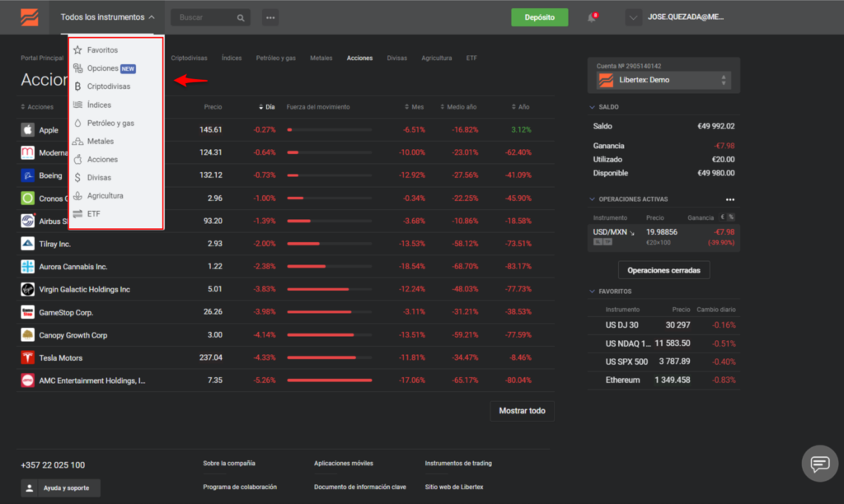Click the Apple stock logo
The image size is (844, 504).
pyautogui.click(x=27, y=129)
